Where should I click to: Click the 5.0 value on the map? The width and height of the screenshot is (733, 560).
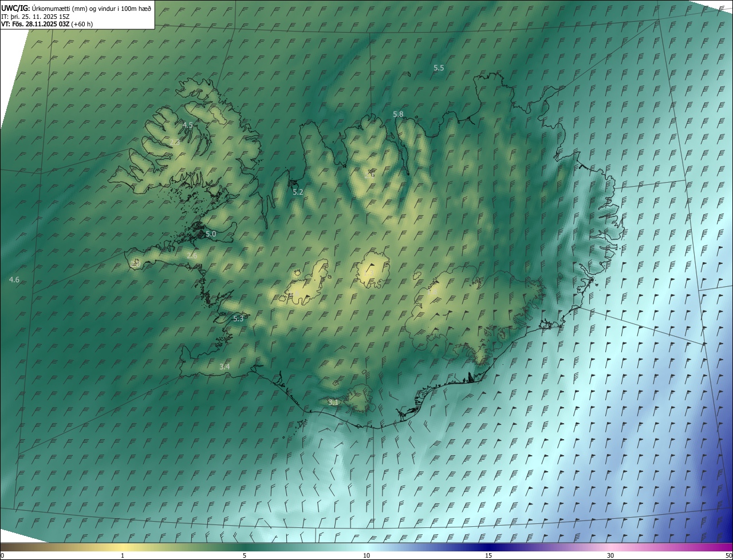(x=211, y=234)
